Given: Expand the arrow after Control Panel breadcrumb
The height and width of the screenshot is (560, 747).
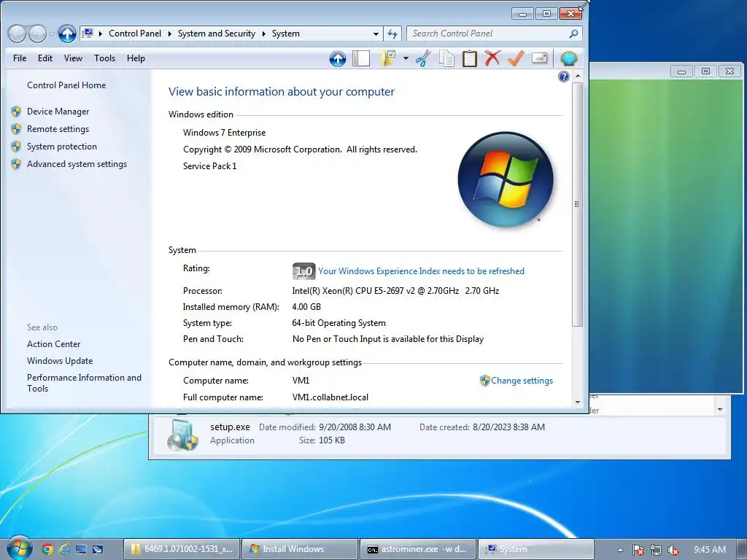Looking at the screenshot, I should 169,34.
